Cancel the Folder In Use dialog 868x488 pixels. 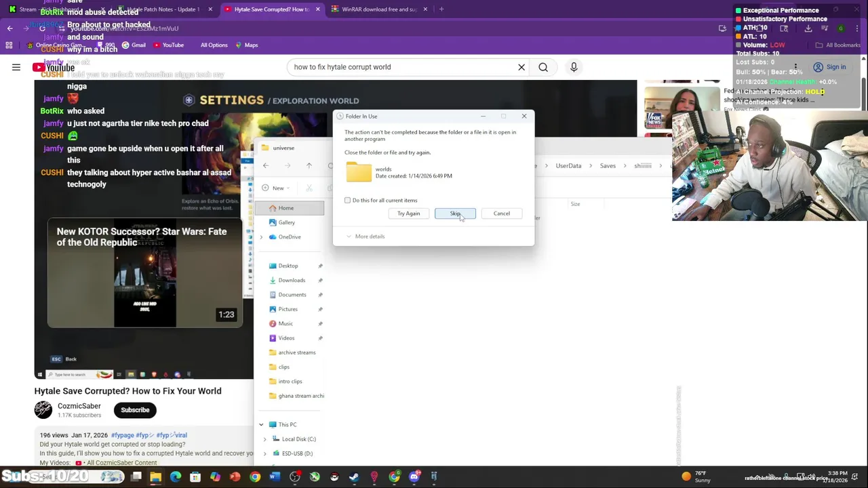tap(501, 213)
